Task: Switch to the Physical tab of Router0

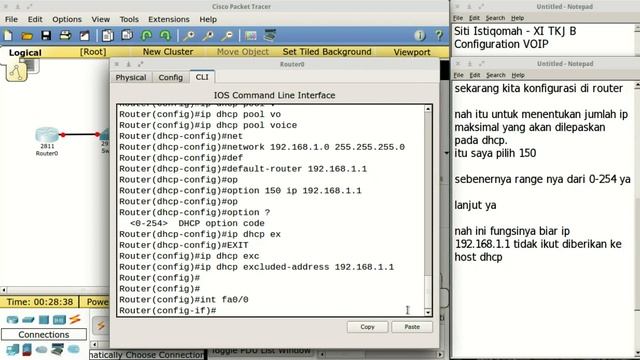Action: pyautogui.click(x=131, y=78)
